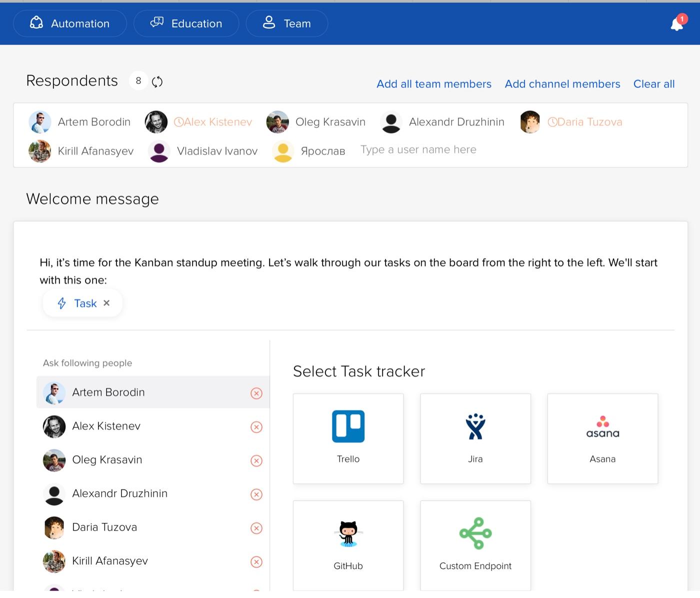Remove Oleg Krasavin from ask list
This screenshot has height=598, width=700.
click(256, 461)
